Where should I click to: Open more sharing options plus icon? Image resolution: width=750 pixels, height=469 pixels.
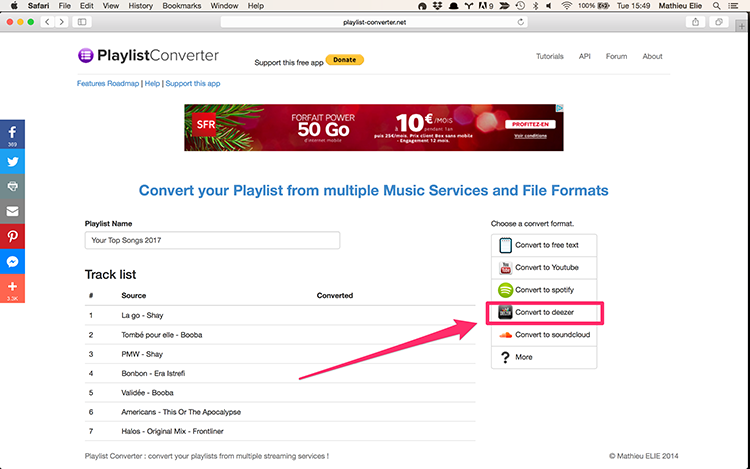coord(12,288)
